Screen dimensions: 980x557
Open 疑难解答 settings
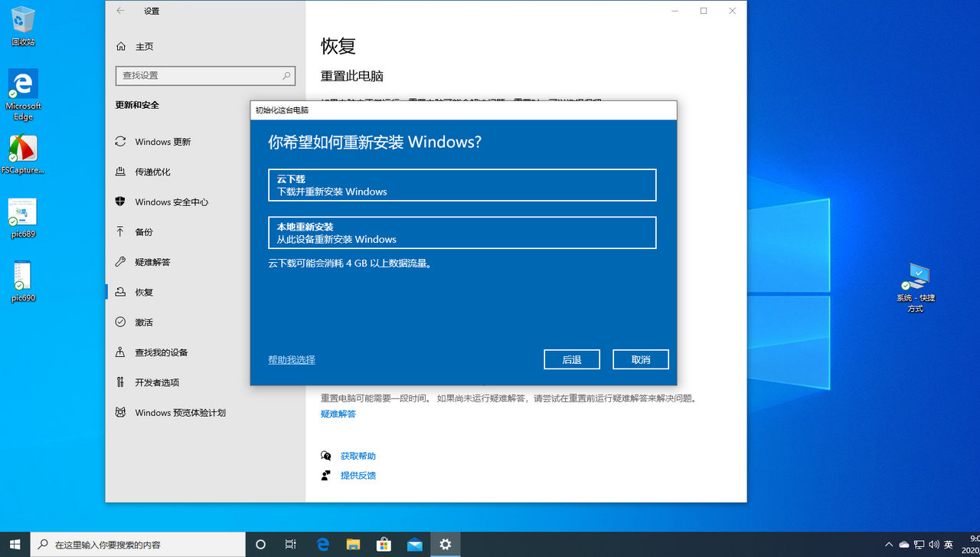click(x=150, y=261)
